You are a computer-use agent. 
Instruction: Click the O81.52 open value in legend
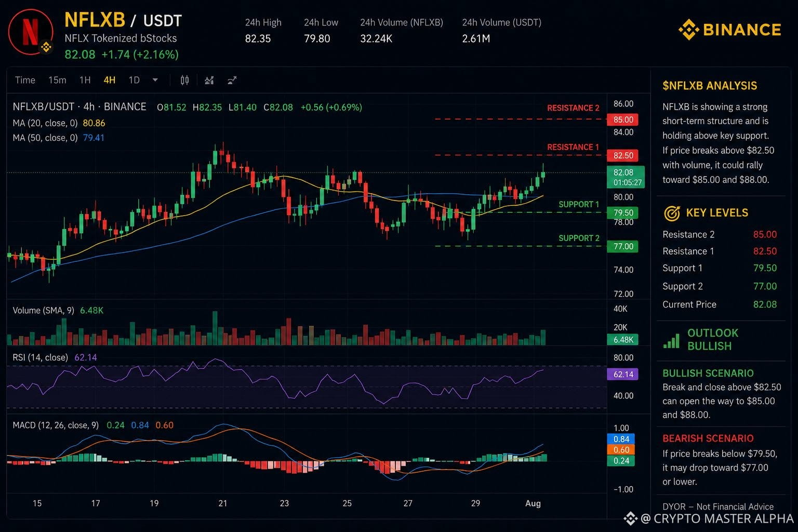pyautogui.click(x=171, y=108)
